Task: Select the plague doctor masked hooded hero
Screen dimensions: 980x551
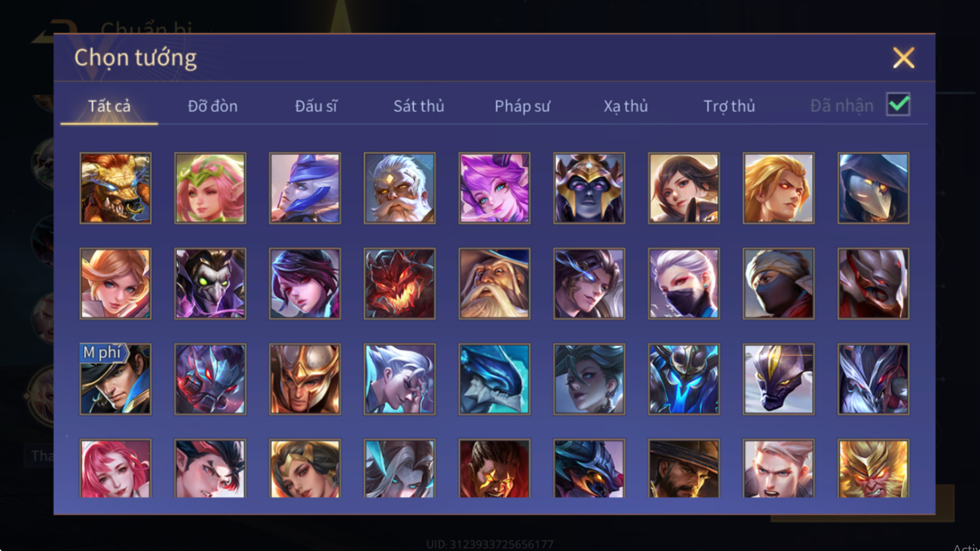Action: pos(873,188)
